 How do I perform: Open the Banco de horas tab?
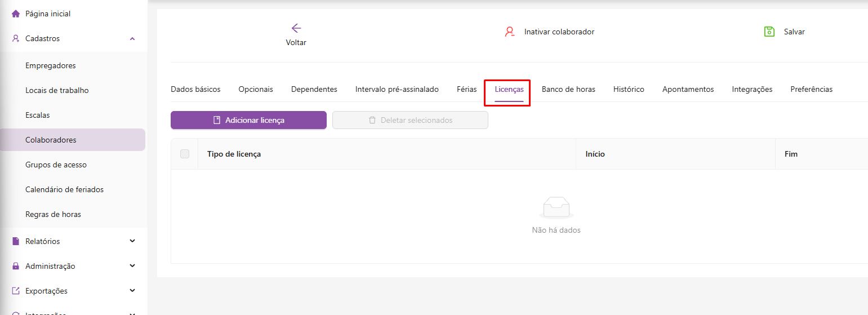[x=568, y=89]
